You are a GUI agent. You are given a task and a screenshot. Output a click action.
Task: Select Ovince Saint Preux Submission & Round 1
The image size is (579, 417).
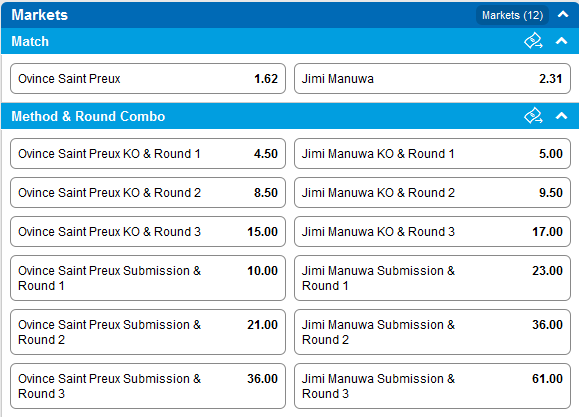[148, 278]
